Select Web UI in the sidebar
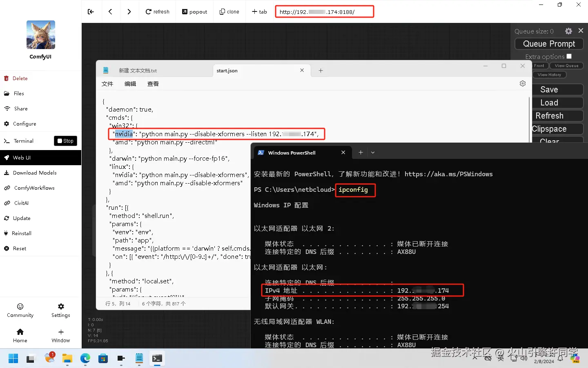 40,157
